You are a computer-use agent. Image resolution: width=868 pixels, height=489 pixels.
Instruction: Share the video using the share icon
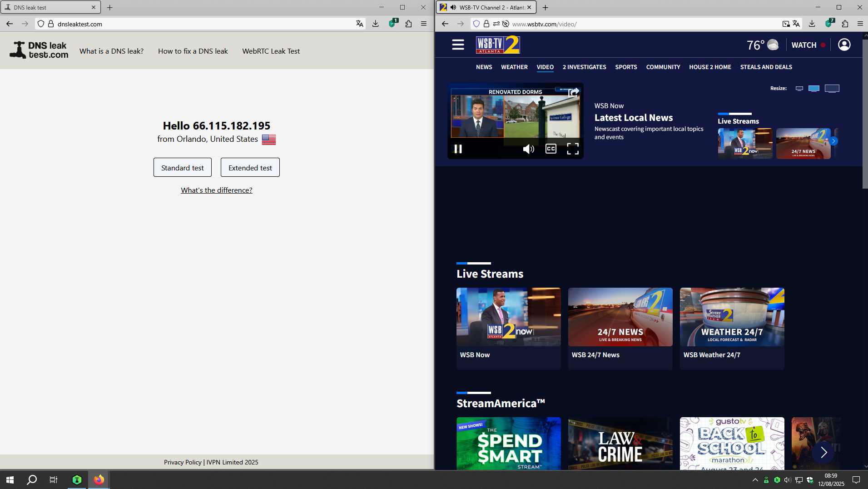(574, 92)
